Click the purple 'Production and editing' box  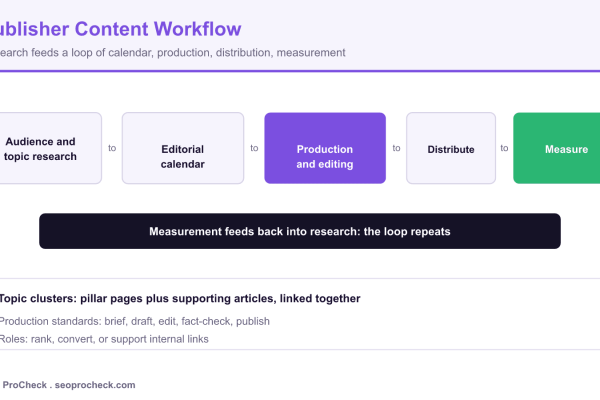[325, 148]
